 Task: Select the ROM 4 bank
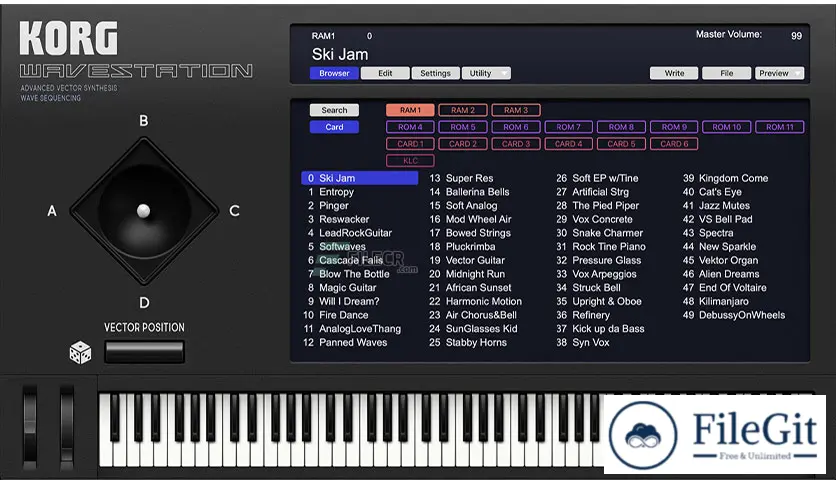(x=410, y=127)
